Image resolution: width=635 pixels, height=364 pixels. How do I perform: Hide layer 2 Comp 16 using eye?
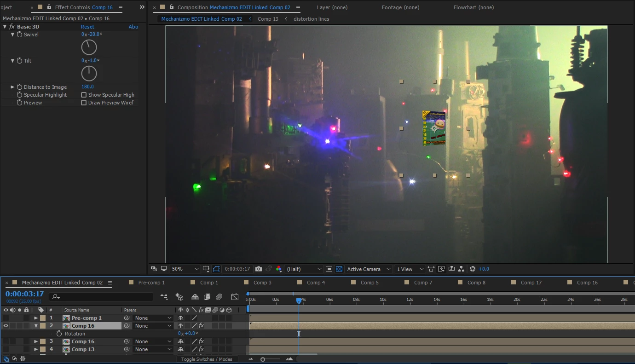tap(6, 326)
